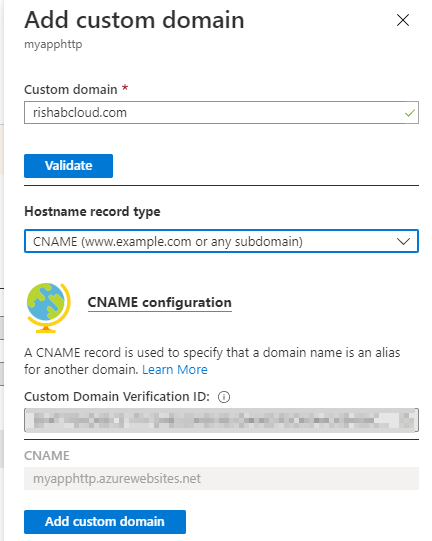Image resolution: width=432 pixels, height=541 pixels.
Task: Expand the dropdown chevron for Hostname record type
Action: click(x=403, y=241)
